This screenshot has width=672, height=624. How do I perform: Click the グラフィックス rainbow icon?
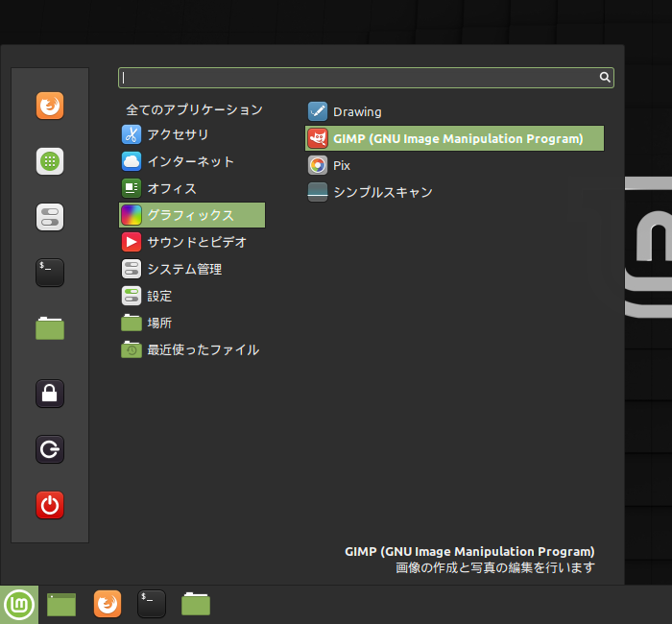132,215
